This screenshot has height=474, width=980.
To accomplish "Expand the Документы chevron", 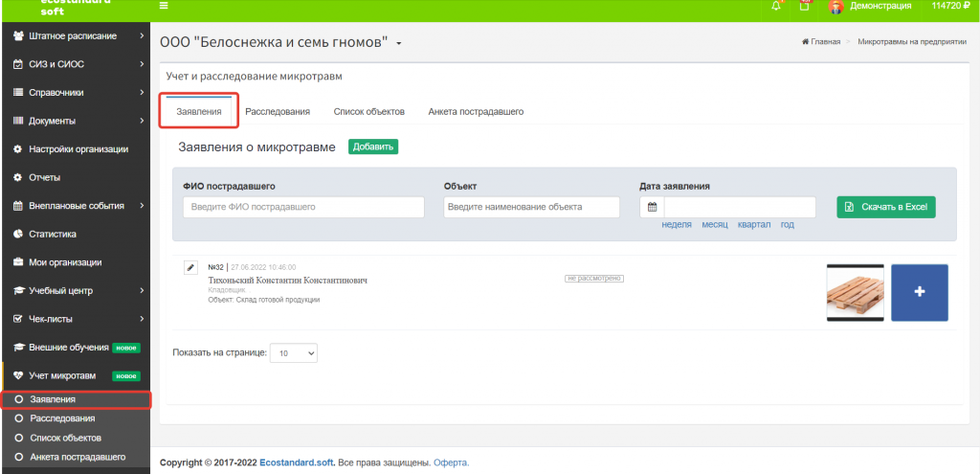I will [142, 121].
